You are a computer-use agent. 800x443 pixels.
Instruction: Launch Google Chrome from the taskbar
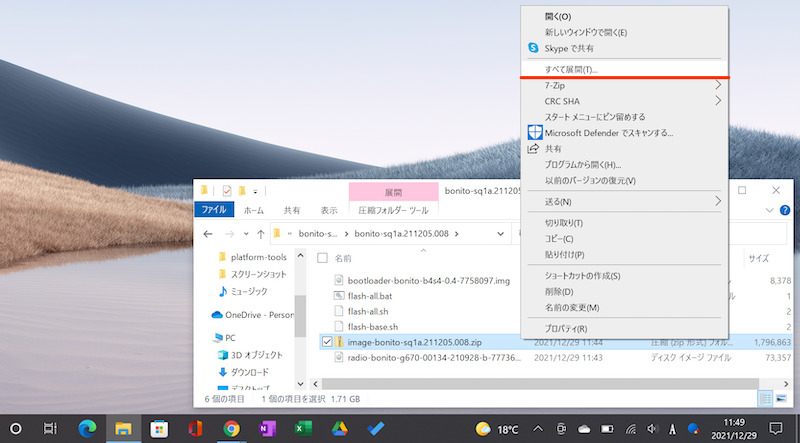click(x=231, y=428)
